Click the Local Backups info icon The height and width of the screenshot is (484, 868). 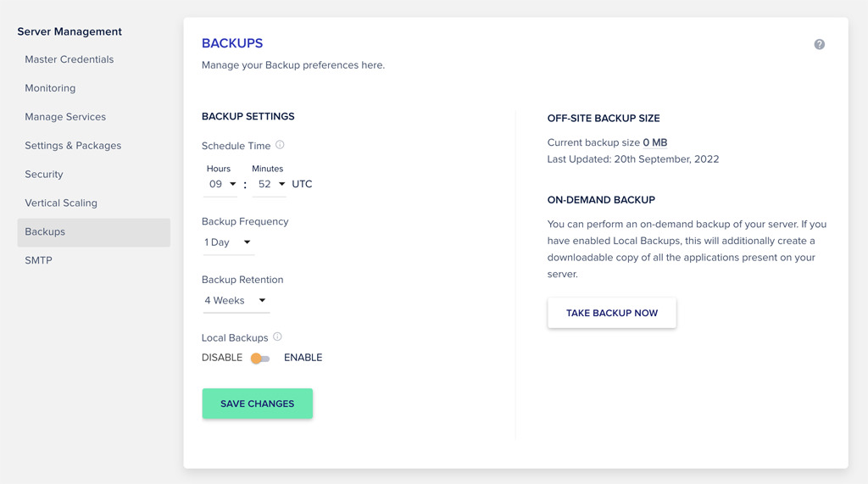(277, 337)
